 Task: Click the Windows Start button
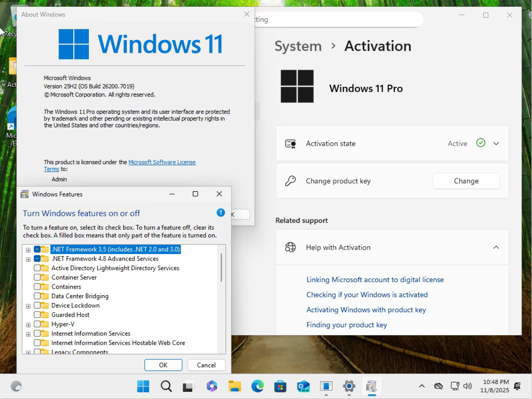pos(143,387)
